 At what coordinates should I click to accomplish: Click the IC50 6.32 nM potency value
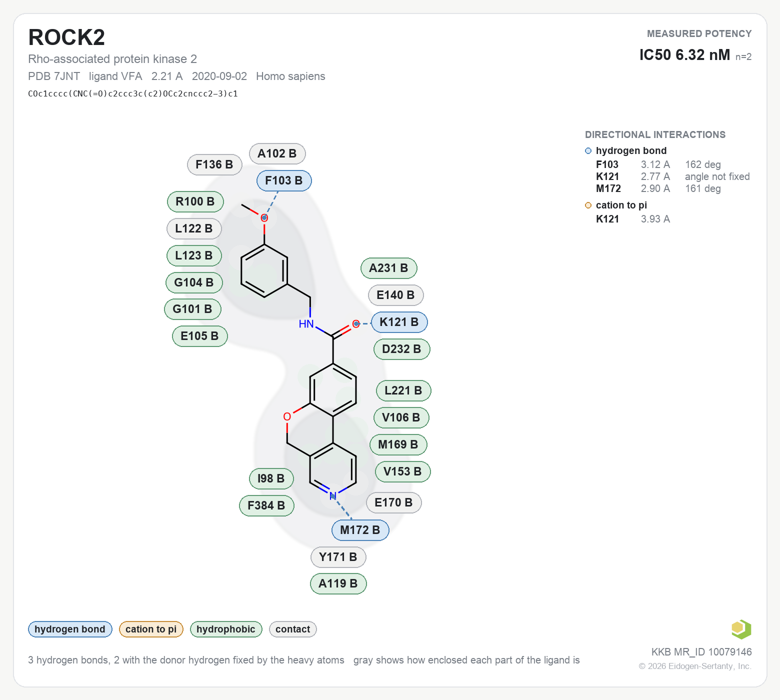click(x=684, y=54)
